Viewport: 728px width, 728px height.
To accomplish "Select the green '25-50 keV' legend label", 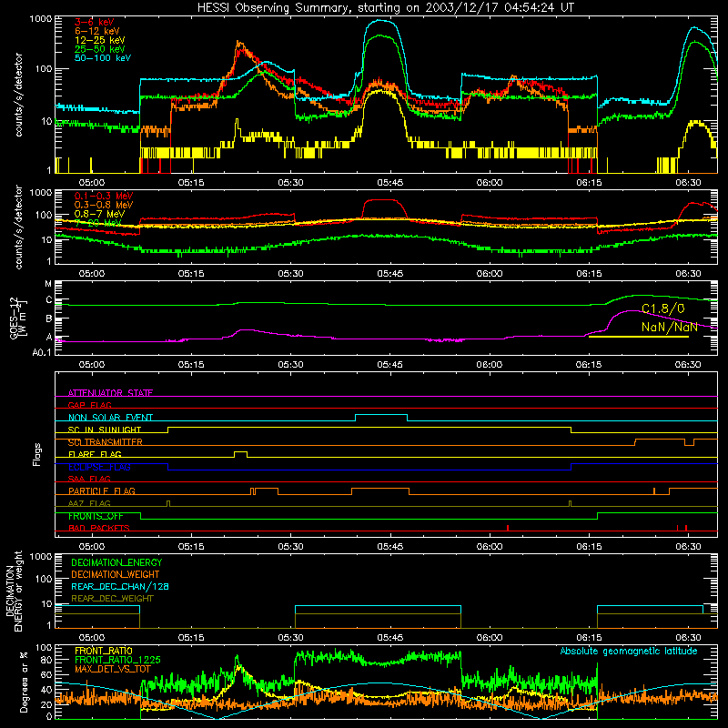I will (x=99, y=49).
